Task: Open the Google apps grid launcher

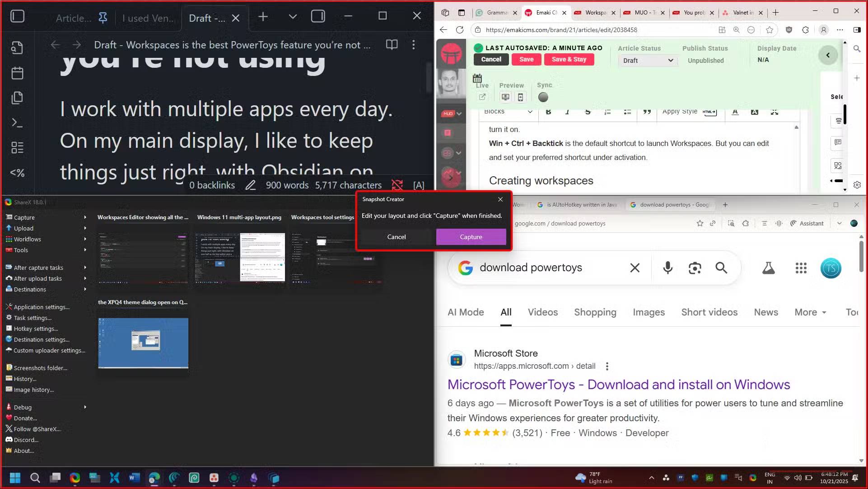Action: coord(801,268)
